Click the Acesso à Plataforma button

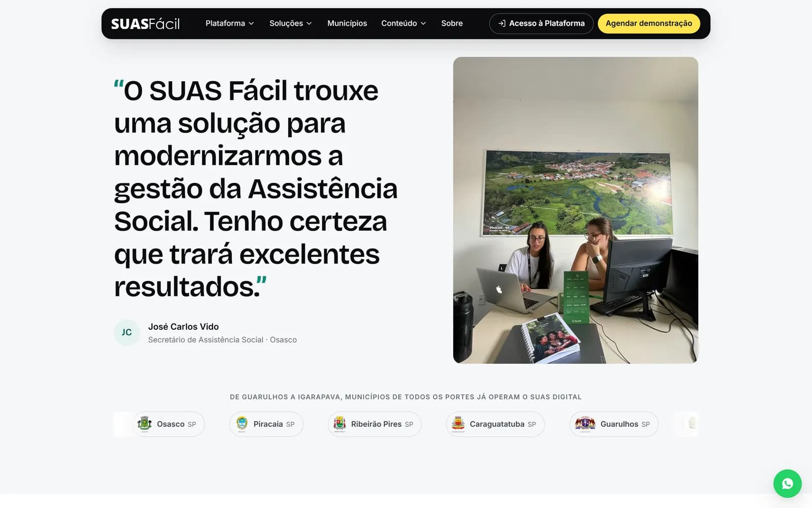[541, 23]
